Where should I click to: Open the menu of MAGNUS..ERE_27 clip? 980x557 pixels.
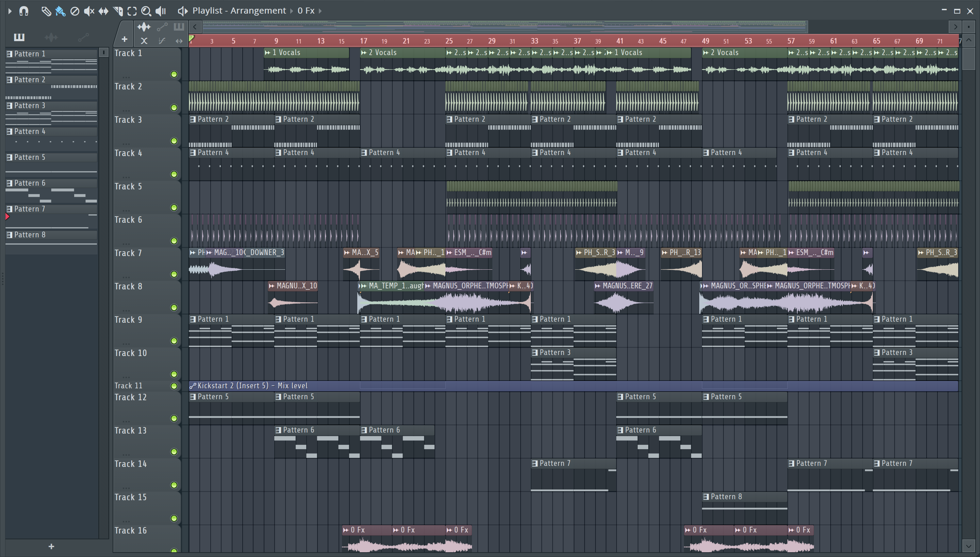pyautogui.click(x=598, y=286)
